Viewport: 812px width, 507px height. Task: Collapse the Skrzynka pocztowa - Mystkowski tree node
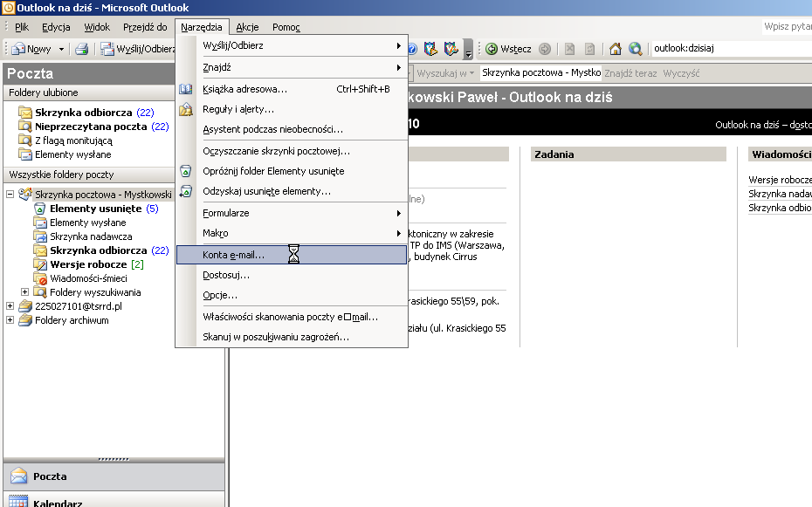10,195
